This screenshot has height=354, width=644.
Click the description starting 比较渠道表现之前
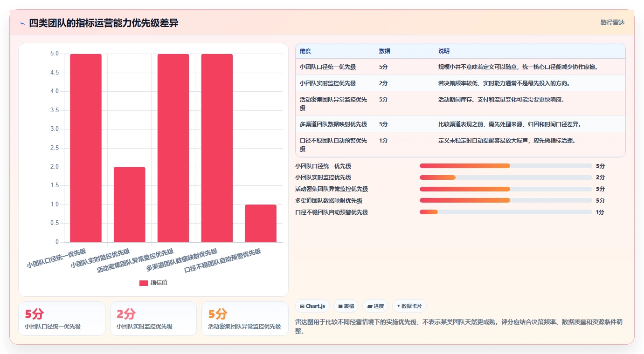(x=510, y=124)
